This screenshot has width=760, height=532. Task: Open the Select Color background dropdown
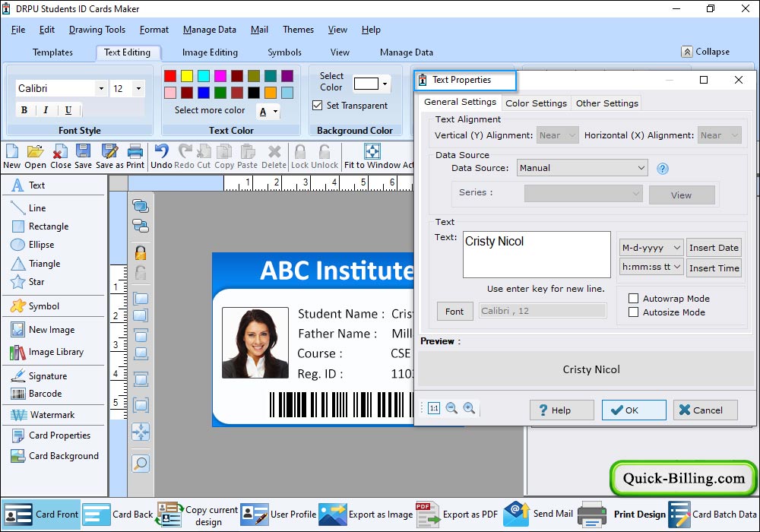(385, 84)
